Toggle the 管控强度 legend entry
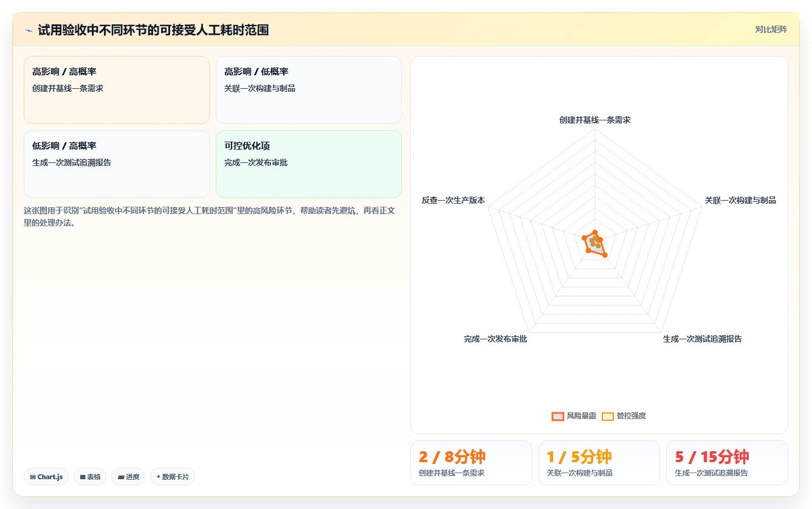This screenshot has width=812, height=509. click(x=624, y=416)
